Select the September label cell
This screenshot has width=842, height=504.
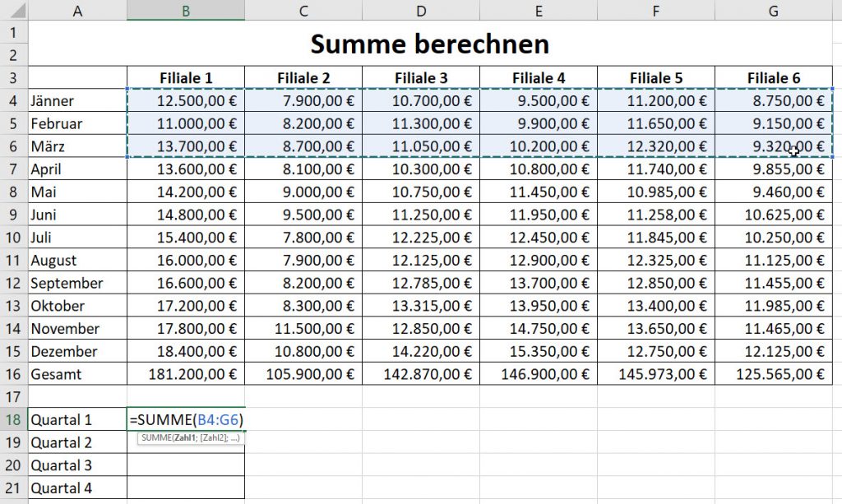(x=77, y=283)
